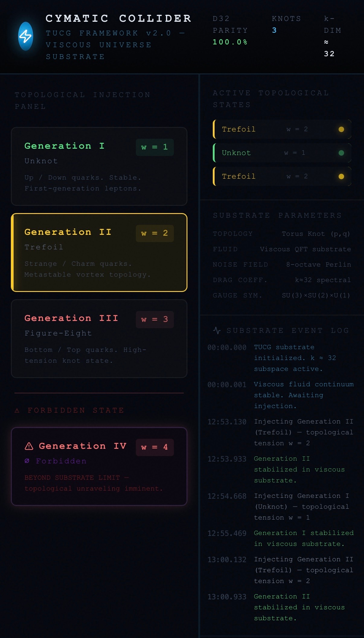Click the k≈32 spectral drag value
This screenshot has height=638, width=364.
[x=323, y=280]
